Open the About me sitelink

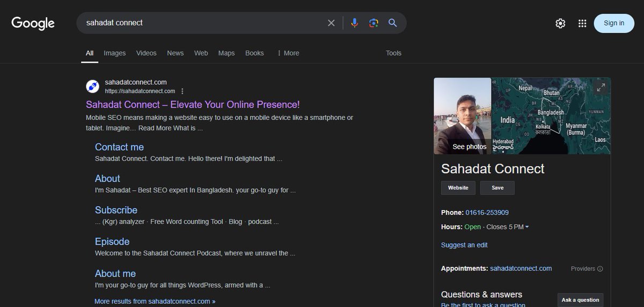pyautogui.click(x=115, y=274)
